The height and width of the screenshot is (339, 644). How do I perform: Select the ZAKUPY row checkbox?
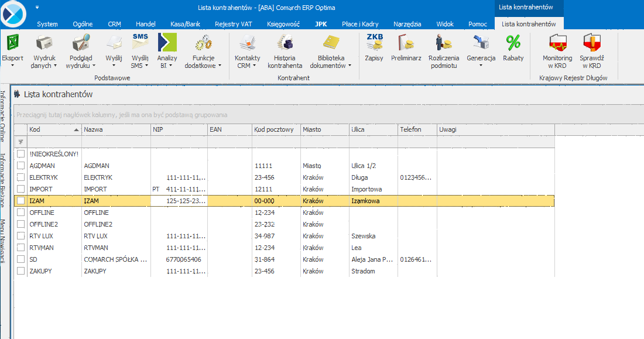coord(21,271)
